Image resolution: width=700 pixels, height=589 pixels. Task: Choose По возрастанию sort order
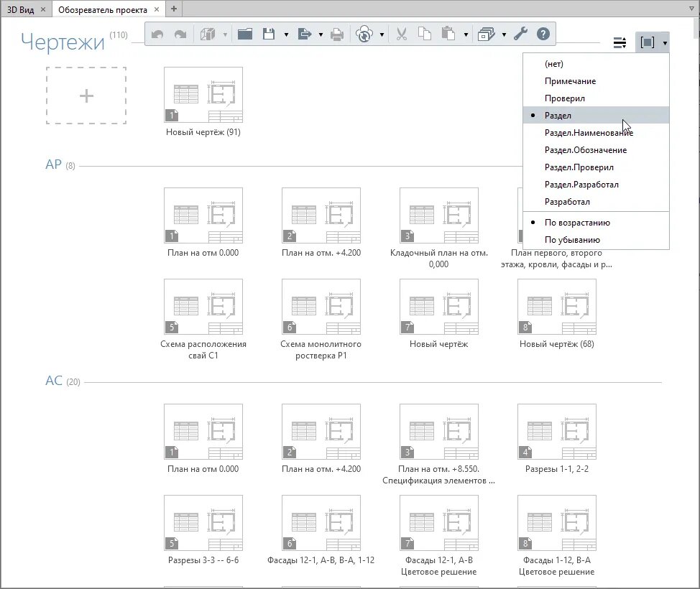596,223
